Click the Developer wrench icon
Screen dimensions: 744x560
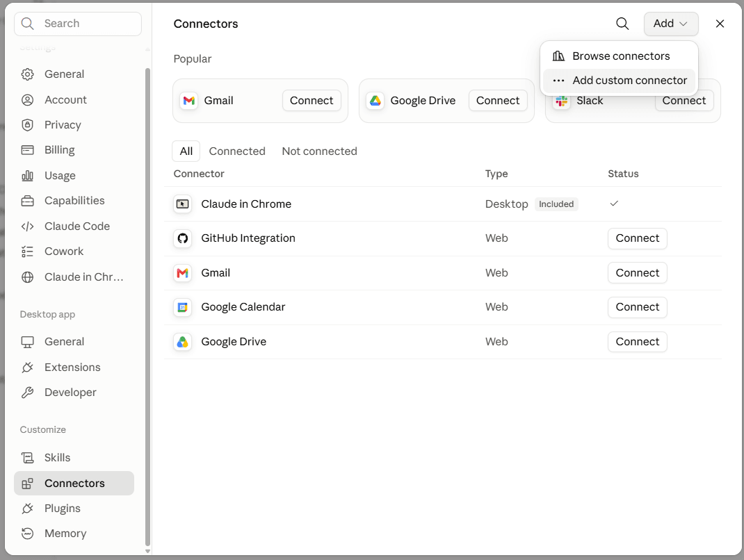[28, 393]
